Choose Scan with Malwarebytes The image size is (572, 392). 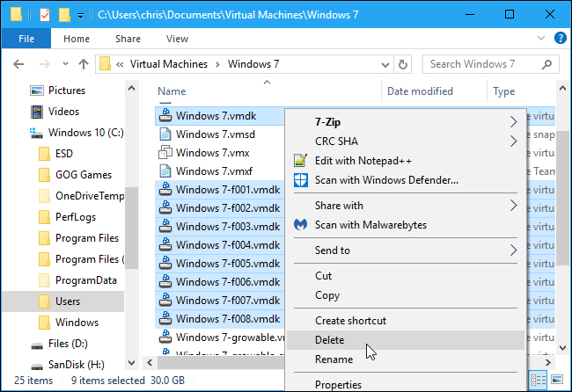pos(406,225)
